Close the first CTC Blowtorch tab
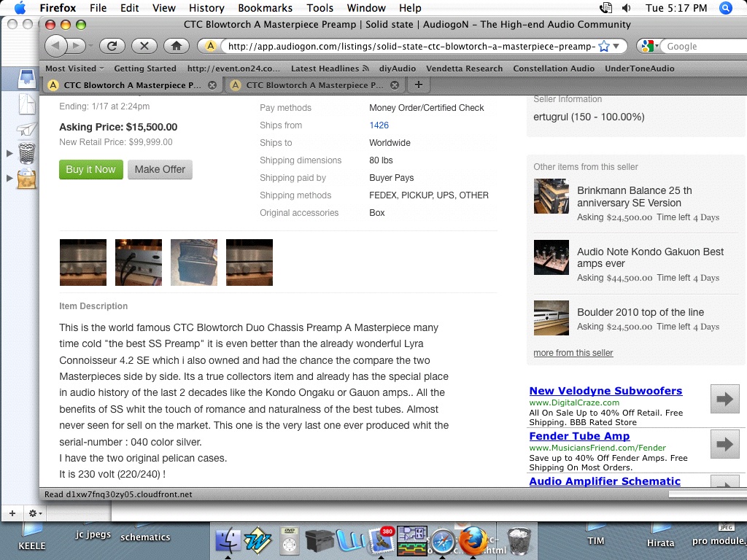This screenshot has height=560, width=747. 212,85
